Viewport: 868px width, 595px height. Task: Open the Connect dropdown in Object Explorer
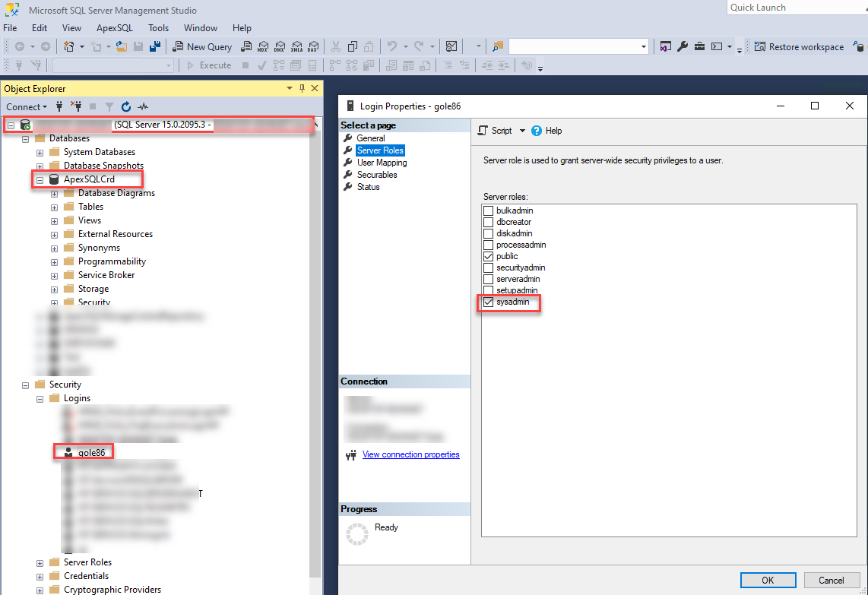pos(27,107)
